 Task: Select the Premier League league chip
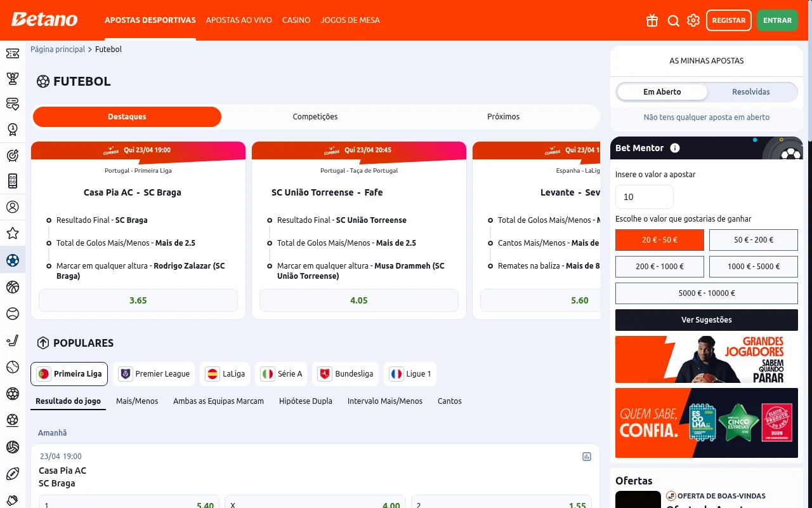pos(155,374)
